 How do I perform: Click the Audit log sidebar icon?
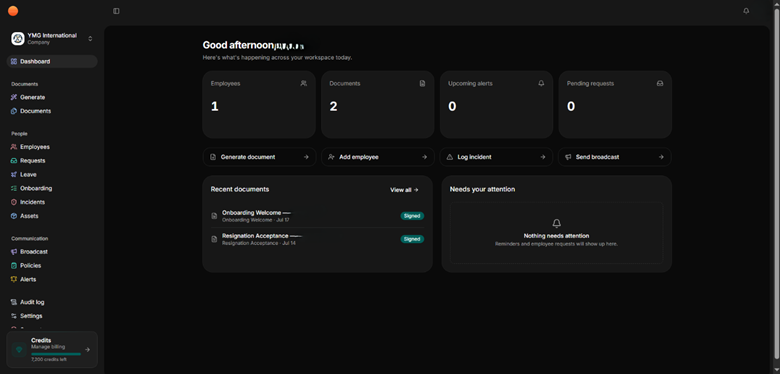14,302
